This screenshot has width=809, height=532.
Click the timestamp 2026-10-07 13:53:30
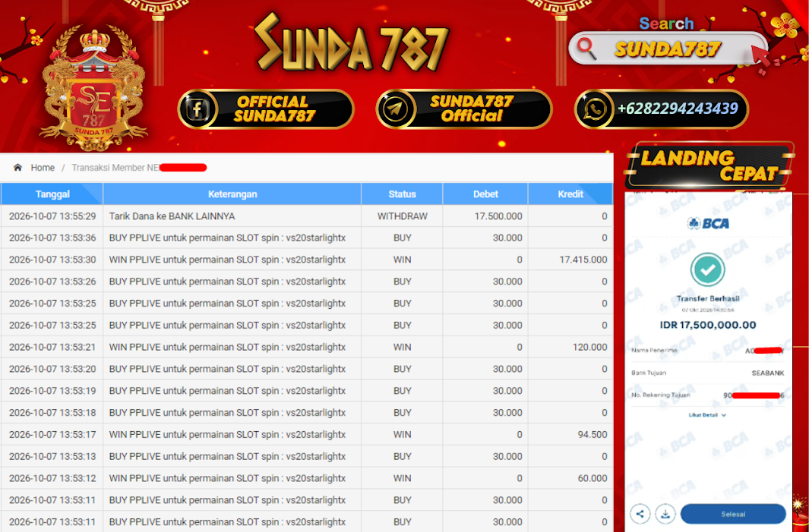pos(52,260)
